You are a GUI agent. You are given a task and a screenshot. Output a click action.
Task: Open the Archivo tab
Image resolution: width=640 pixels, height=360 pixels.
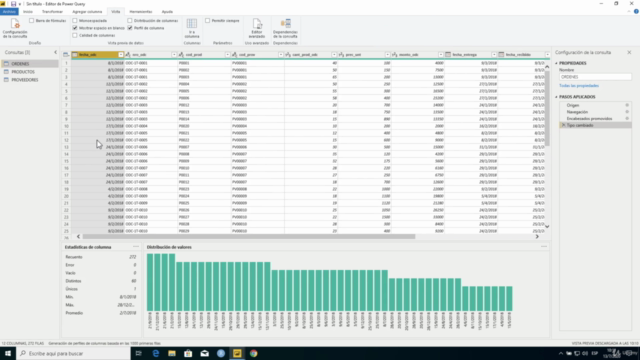pos(9,12)
